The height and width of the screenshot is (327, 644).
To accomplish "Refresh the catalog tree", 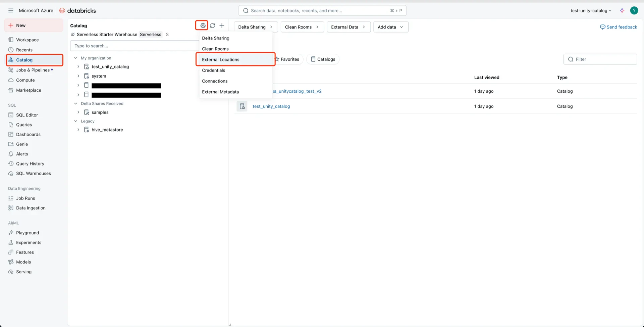I will click(212, 26).
